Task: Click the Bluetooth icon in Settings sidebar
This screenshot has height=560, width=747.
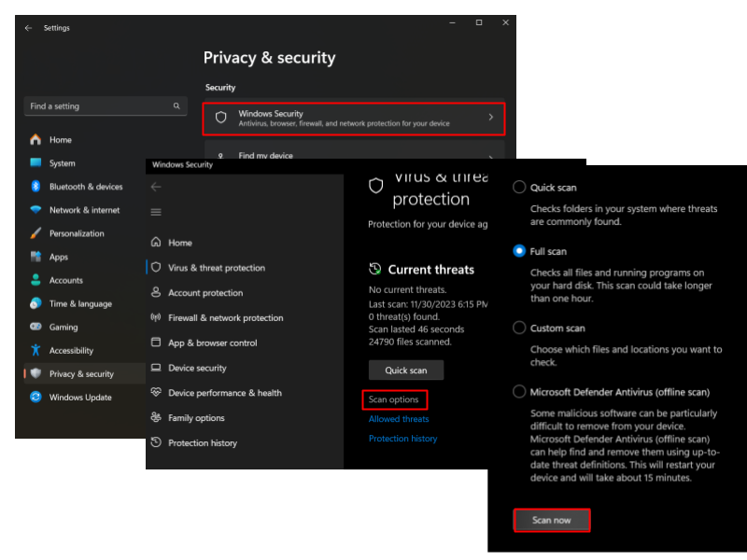Action: click(35, 186)
